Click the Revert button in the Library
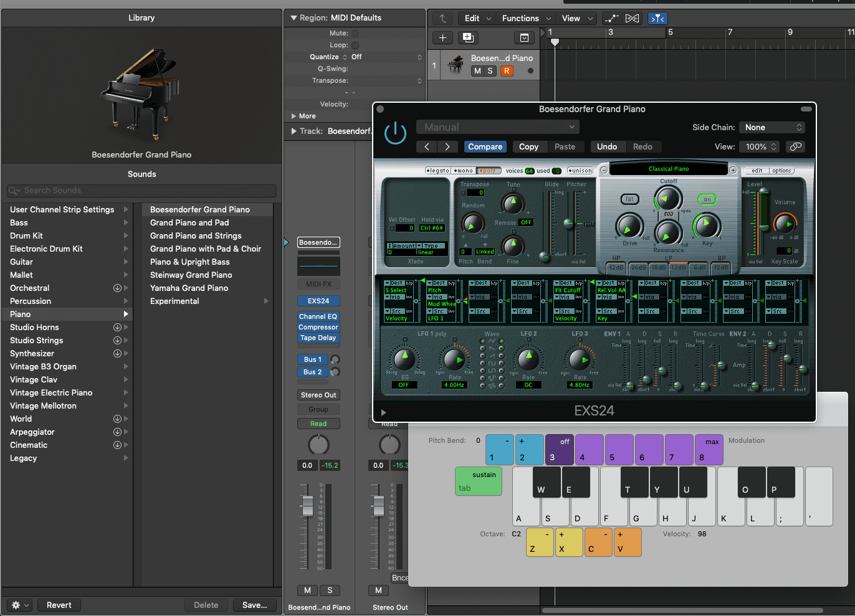The width and height of the screenshot is (855, 616). pos(59,605)
